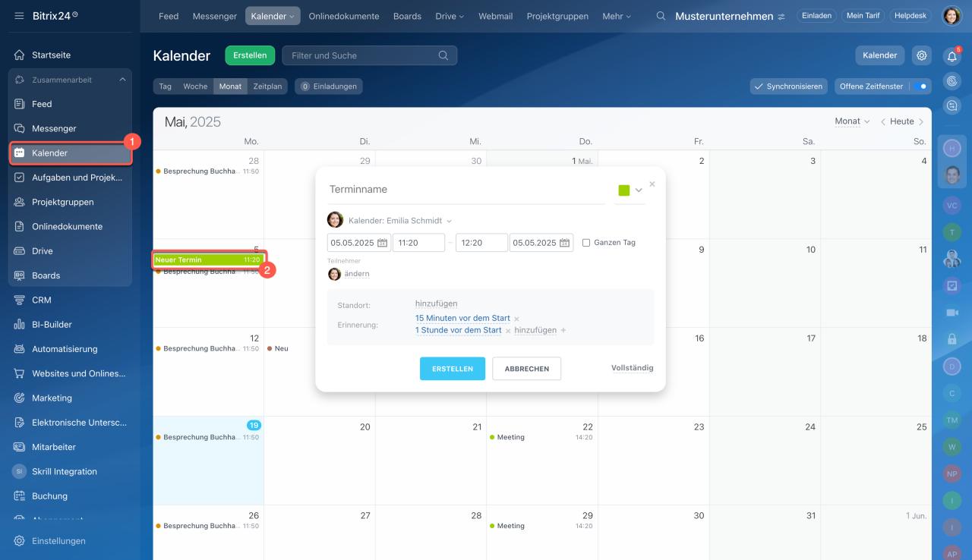This screenshot has height=560, width=972.
Task: Click the Heute navigation link
Action: [x=902, y=121]
